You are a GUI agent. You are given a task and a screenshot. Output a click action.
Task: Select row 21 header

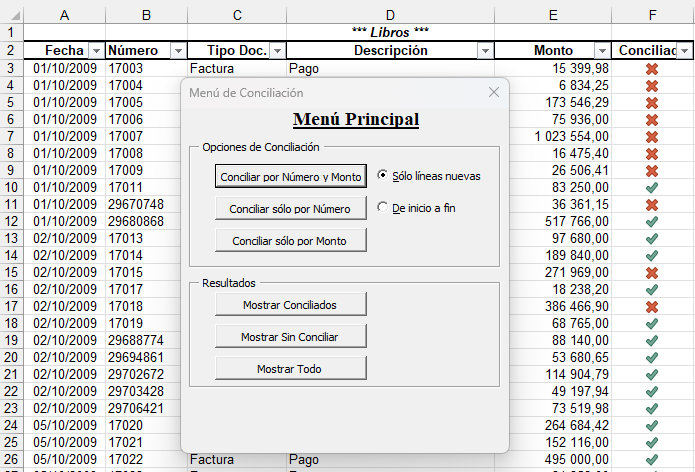pyautogui.click(x=12, y=374)
